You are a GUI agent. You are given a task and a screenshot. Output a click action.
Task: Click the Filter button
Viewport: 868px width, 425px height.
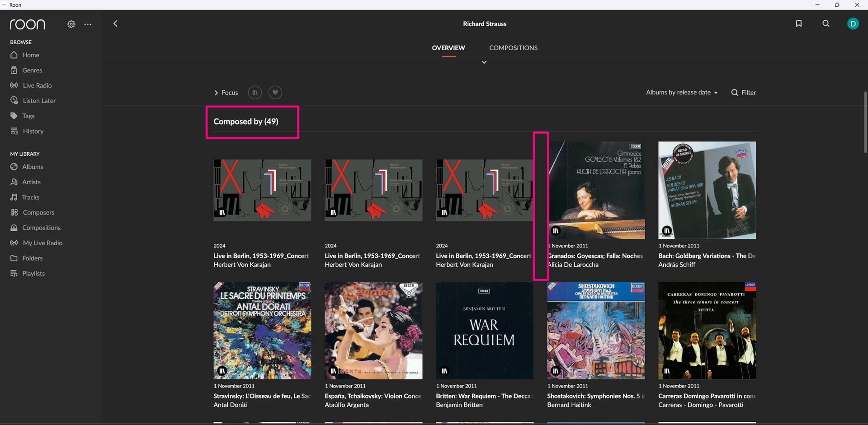(744, 93)
